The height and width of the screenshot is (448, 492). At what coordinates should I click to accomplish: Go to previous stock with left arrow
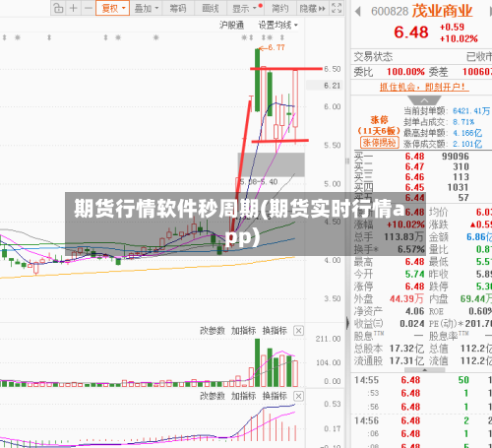point(358,12)
